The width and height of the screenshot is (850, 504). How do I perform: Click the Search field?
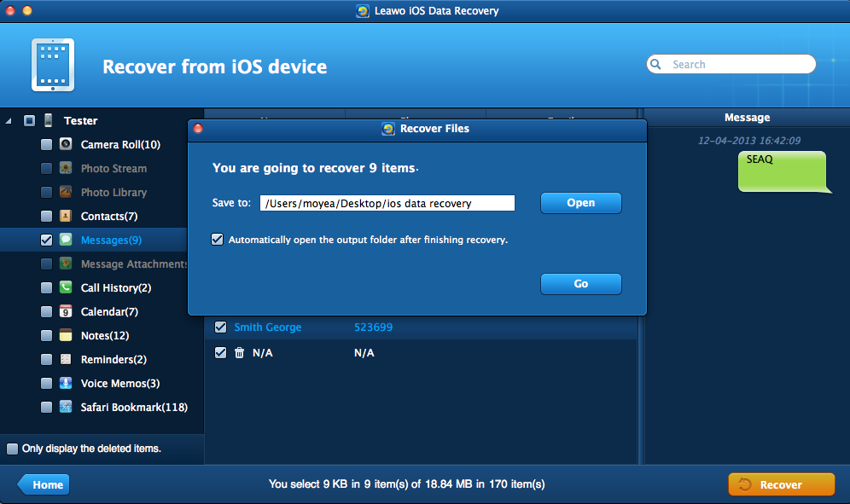point(731,64)
